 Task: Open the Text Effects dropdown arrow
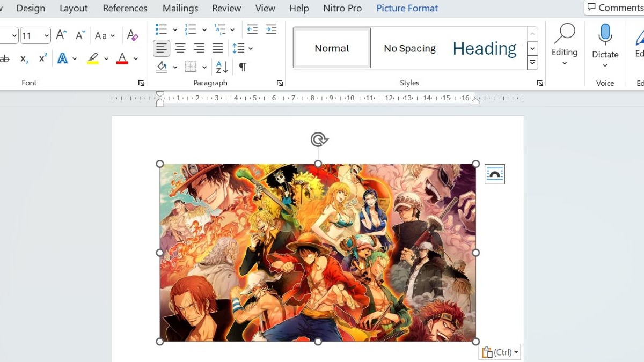click(75, 58)
